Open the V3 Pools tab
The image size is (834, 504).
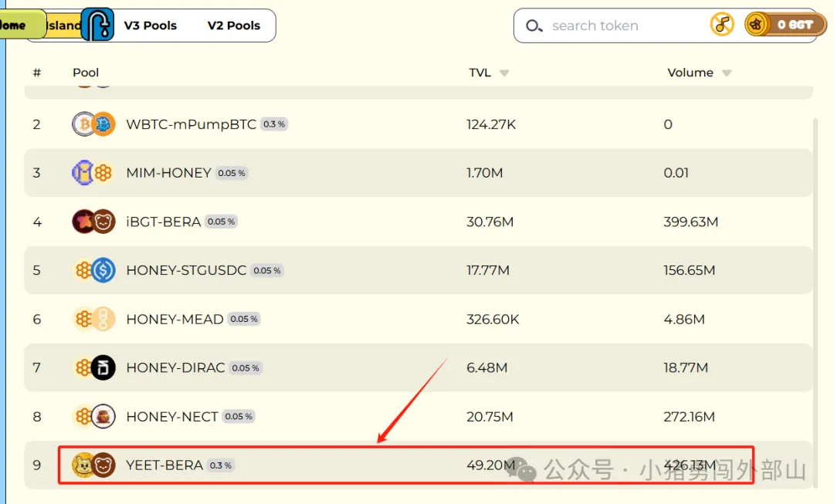(150, 25)
